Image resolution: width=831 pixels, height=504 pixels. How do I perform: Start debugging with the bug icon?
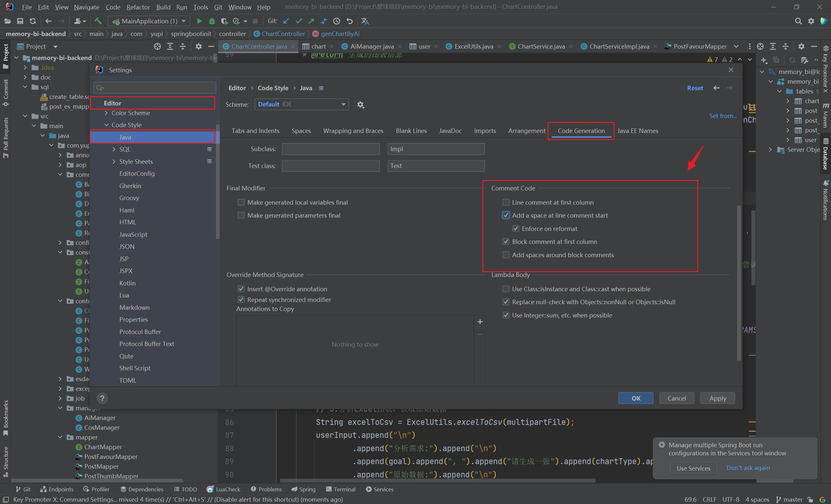[212, 21]
